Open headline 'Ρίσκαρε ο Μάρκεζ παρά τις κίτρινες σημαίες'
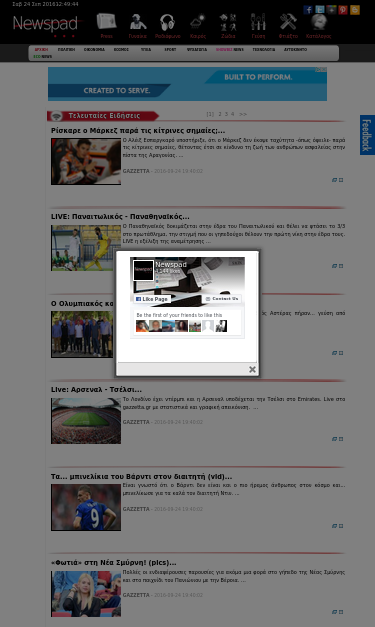 138,130
